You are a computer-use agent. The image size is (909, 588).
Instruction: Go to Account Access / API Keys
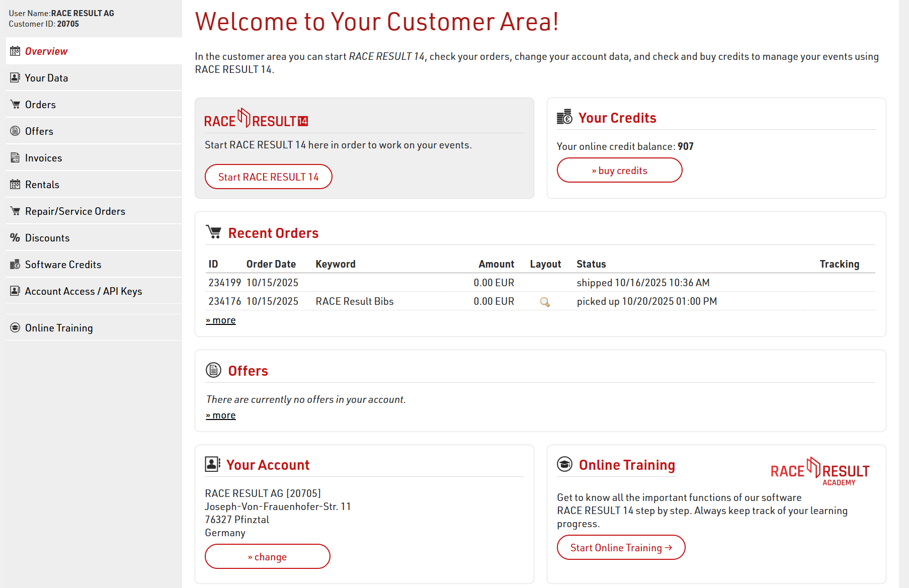pos(84,291)
